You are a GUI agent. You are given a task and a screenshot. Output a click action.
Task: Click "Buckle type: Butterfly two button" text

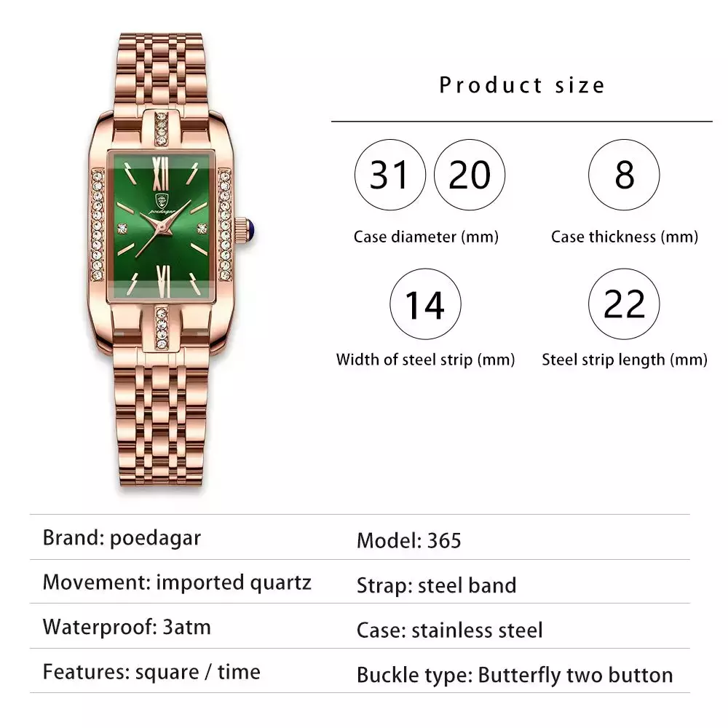pyautogui.click(x=514, y=675)
